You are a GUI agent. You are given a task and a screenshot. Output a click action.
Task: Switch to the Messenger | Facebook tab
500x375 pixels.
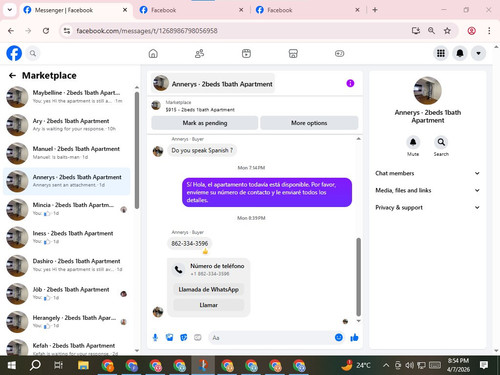click(x=75, y=10)
